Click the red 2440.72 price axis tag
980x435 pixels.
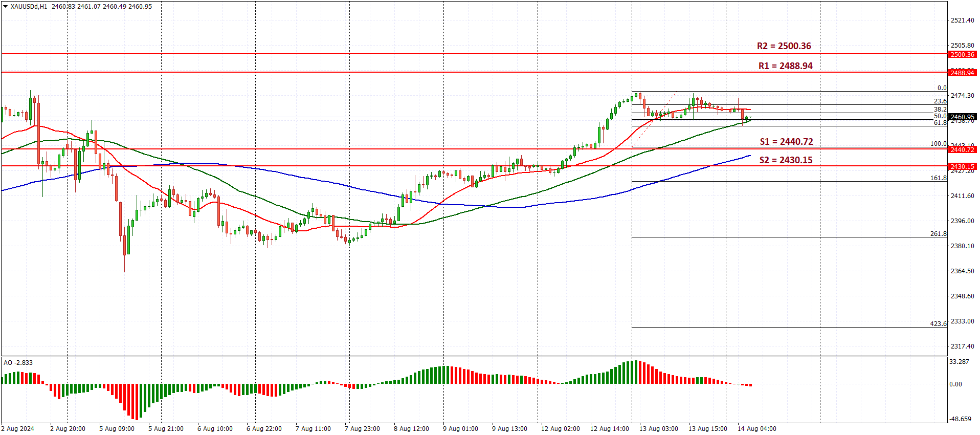coord(962,149)
